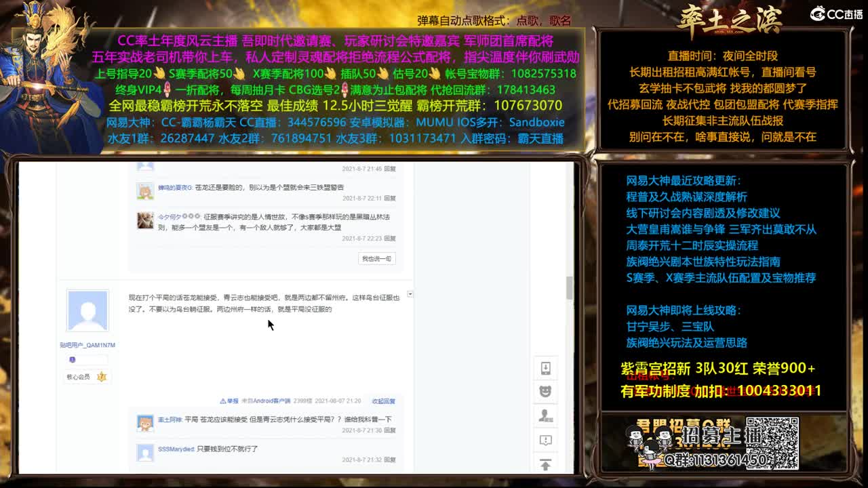Click the 率土之滨 game logo
The image size is (868, 488).
pyautogui.click(x=729, y=20)
